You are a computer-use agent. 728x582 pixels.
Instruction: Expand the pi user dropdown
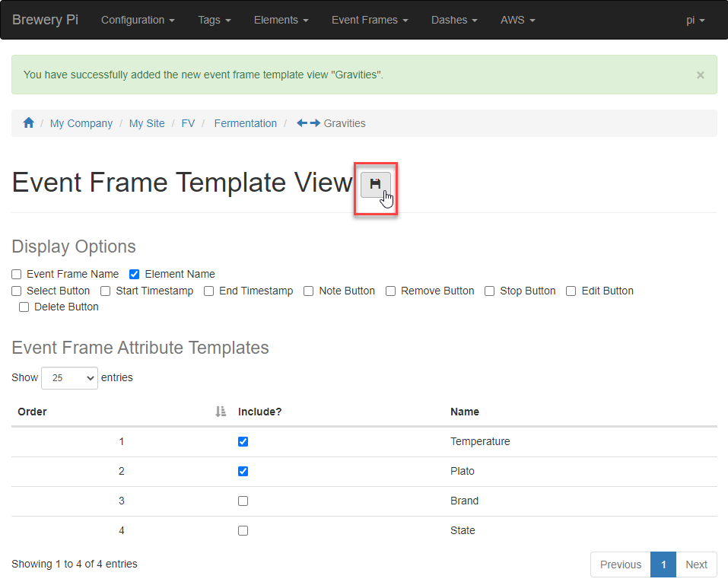tap(695, 20)
